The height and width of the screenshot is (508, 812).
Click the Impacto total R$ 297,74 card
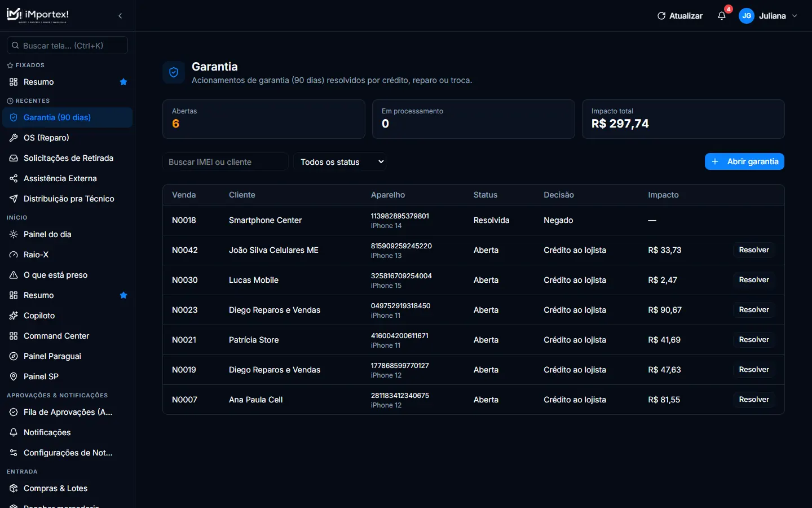click(683, 119)
